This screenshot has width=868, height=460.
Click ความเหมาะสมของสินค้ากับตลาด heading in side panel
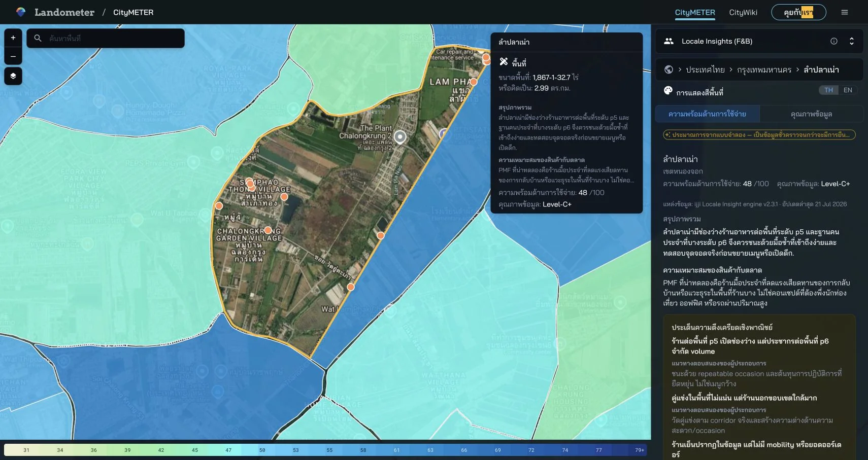point(712,270)
